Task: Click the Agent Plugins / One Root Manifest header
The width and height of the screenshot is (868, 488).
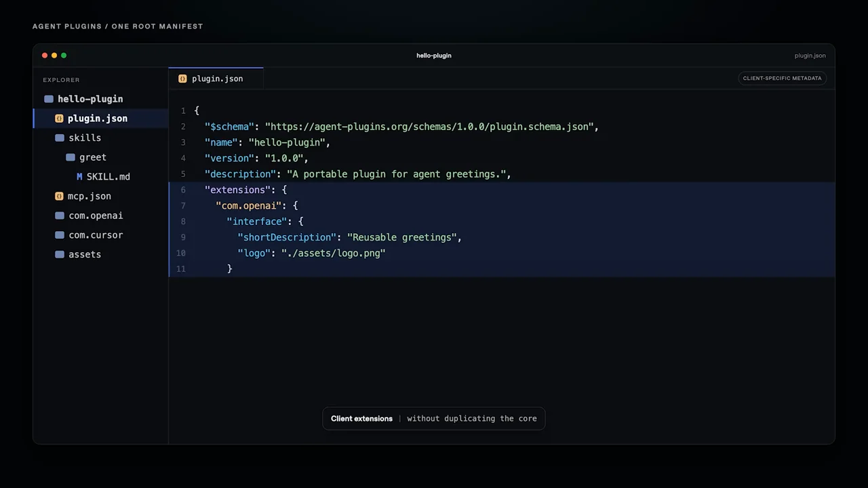Action: [x=118, y=26]
